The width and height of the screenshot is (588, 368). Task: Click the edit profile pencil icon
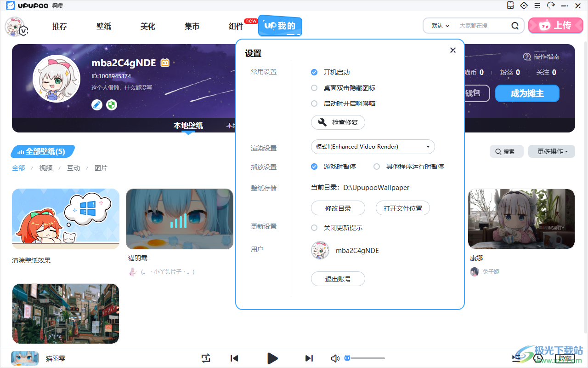coord(97,105)
